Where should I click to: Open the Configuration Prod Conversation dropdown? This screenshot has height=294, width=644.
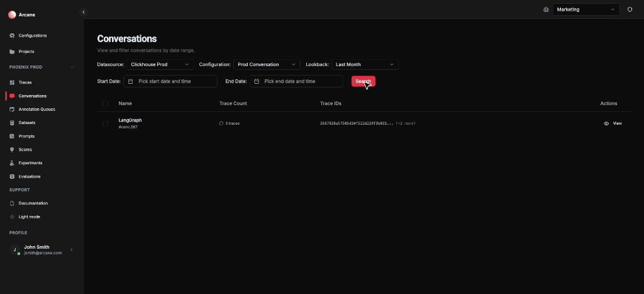tap(267, 65)
